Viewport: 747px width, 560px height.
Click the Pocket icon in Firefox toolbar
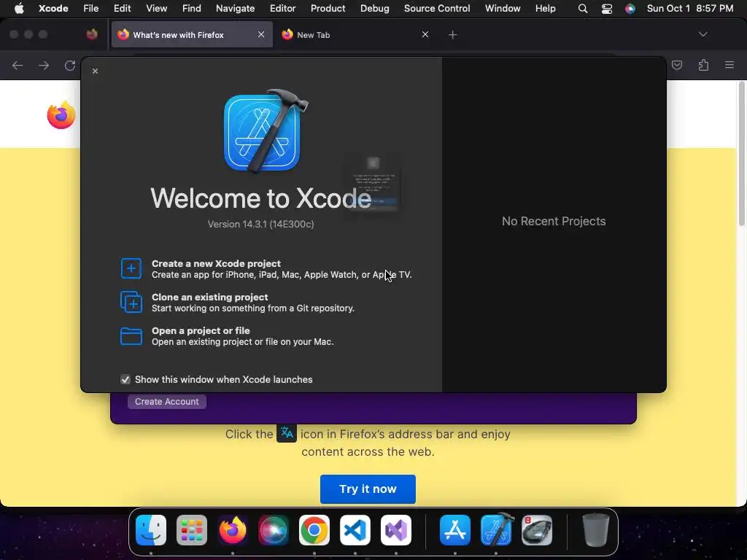tap(677, 65)
